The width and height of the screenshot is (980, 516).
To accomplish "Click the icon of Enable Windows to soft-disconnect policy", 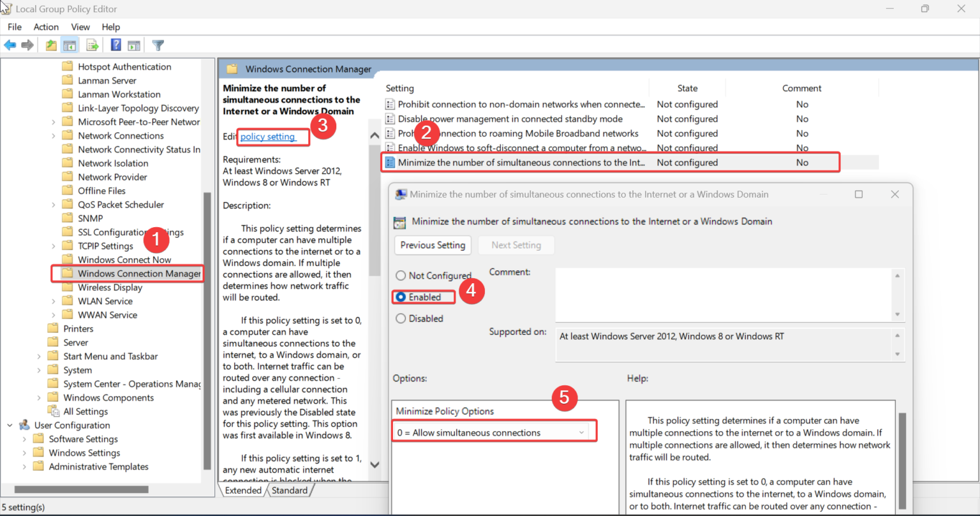I will click(x=390, y=148).
